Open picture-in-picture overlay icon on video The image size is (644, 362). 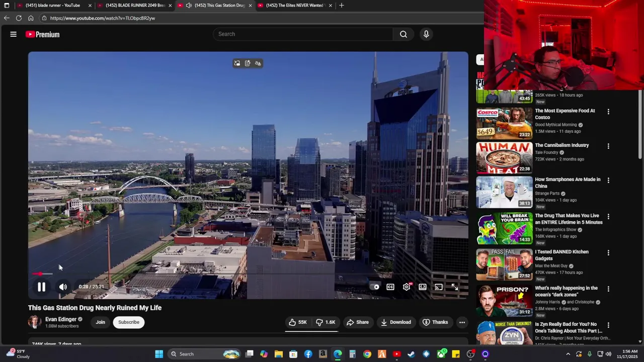(x=237, y=63)
